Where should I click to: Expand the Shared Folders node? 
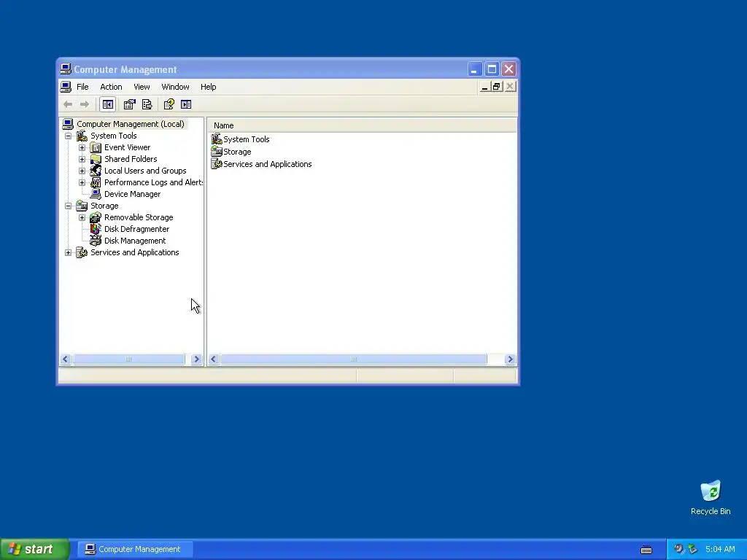82,159
